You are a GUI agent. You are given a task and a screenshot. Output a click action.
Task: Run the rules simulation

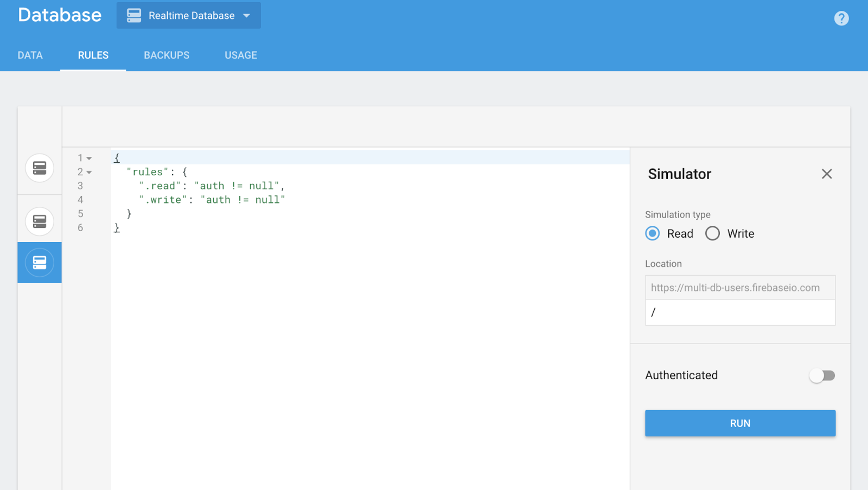[x=740, y=423]
